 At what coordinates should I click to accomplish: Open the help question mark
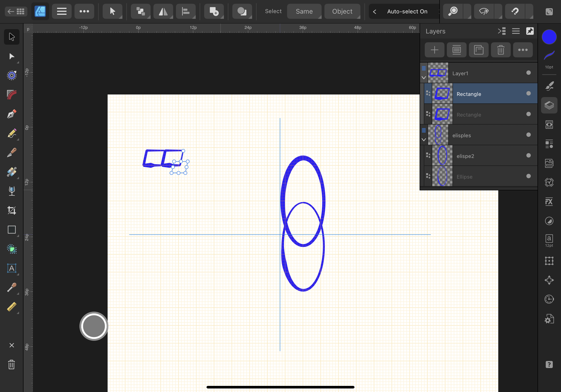click(549, 365)
